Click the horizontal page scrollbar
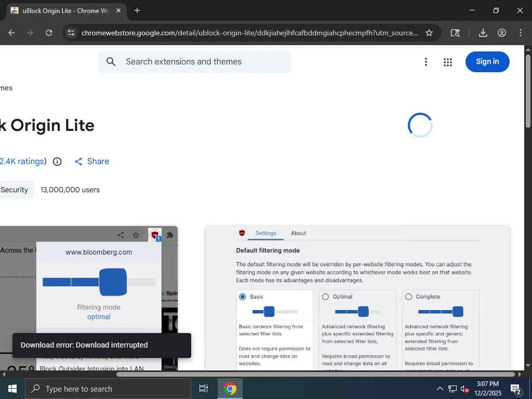 point(315,374)
